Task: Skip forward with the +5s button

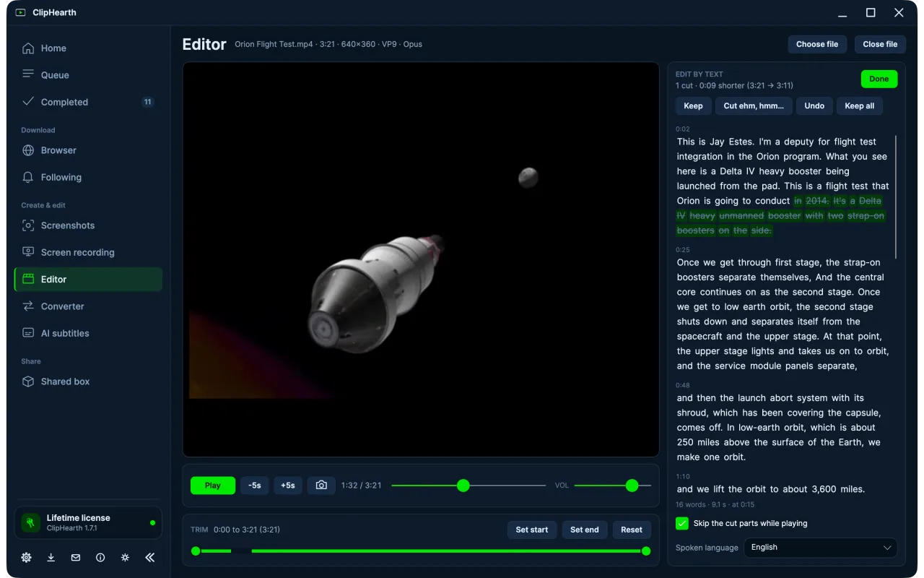Action: 287,486
